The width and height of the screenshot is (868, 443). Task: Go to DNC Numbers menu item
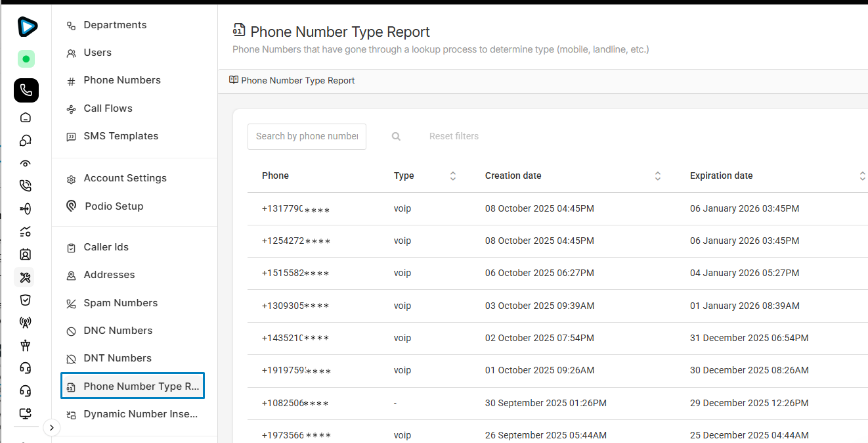(118, 331)
